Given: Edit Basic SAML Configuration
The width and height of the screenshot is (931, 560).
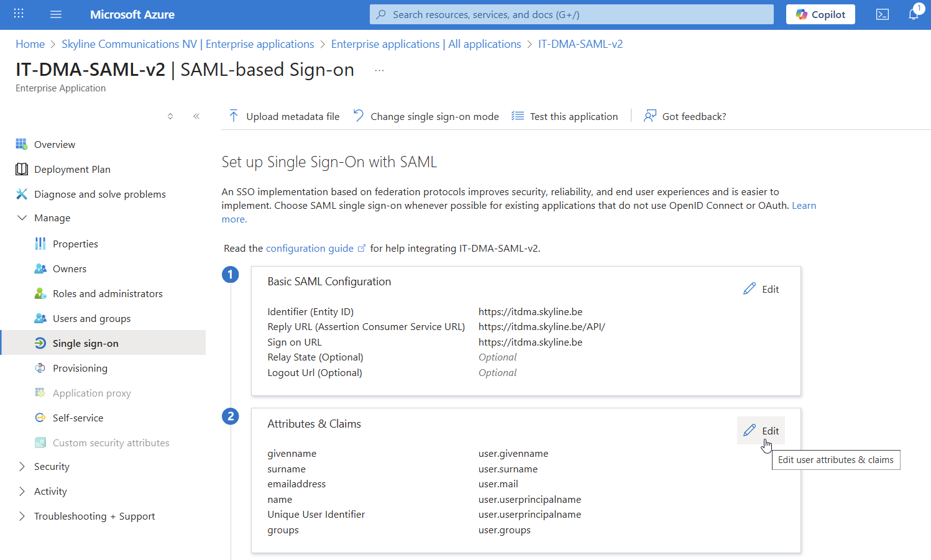Looking at the screenshot, I should pyautogui.click(x=761, y=289).
